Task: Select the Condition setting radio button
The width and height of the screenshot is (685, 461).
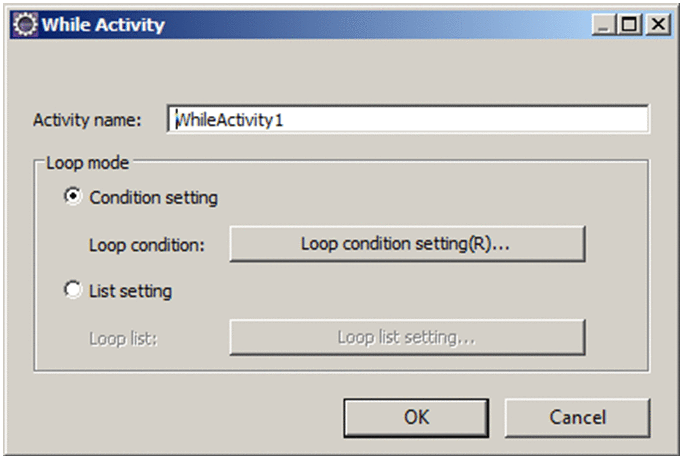Action: pyautogui.click(x=72, y=198)
